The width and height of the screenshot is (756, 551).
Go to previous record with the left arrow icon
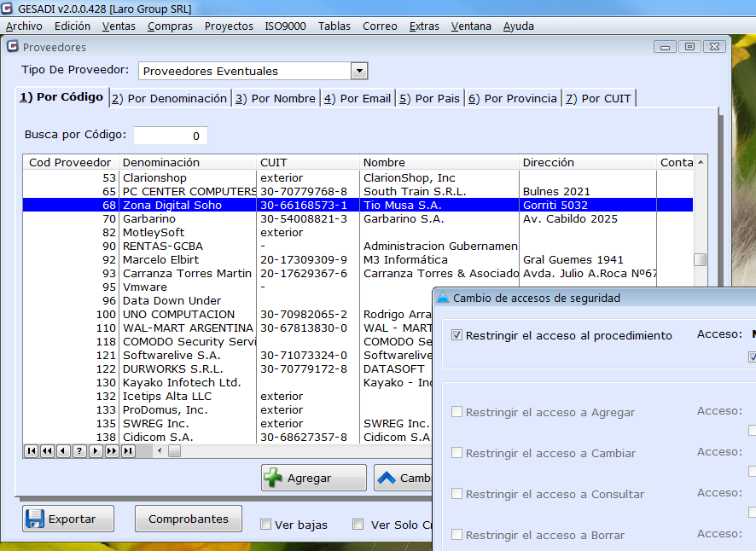pos(62,451)
